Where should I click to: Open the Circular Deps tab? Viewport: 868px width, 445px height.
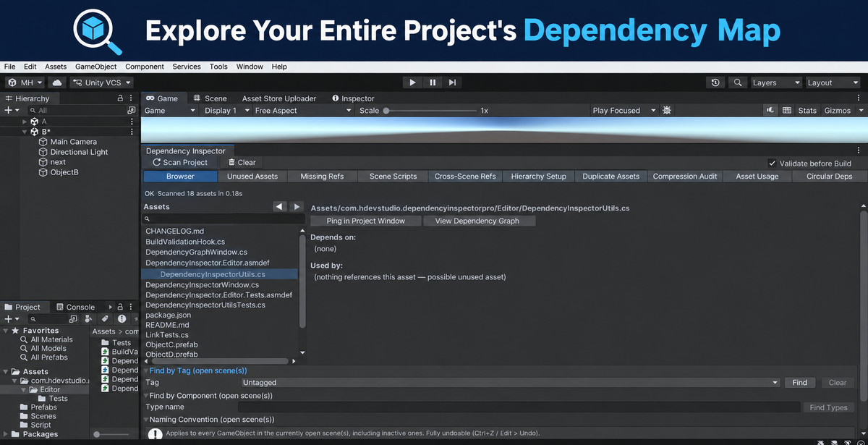tap(830, 176)
